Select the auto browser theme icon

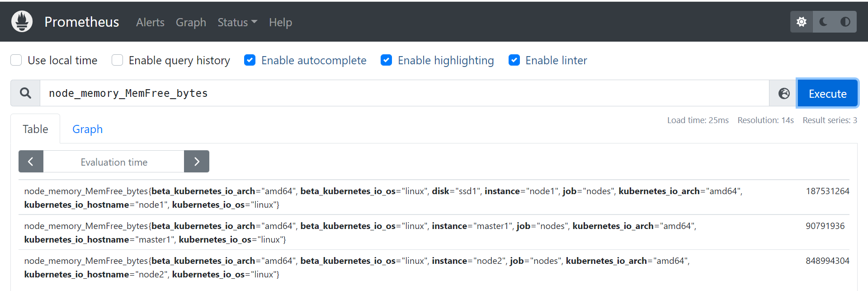click(x=845, y=22)
